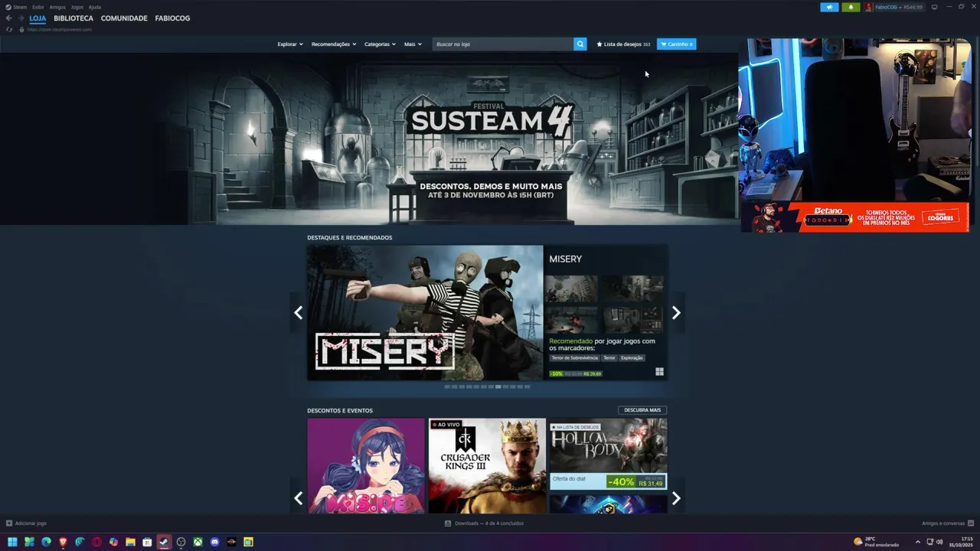The image size is (980, 551).
Task: Open File Explorer from the taskbar
Action: (x=130, y=542)
